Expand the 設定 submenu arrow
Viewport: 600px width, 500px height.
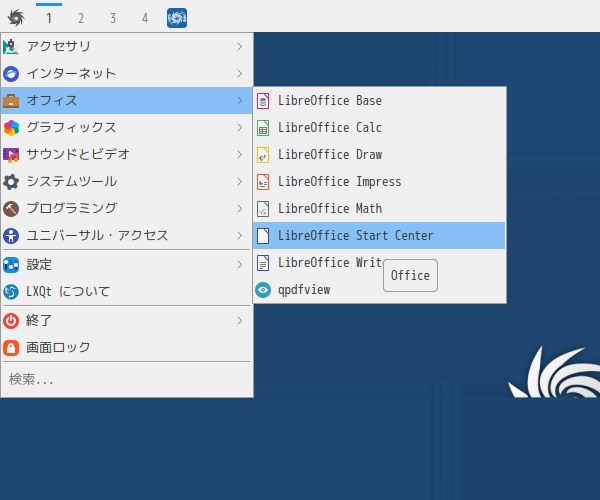click(x=240, y=265)
